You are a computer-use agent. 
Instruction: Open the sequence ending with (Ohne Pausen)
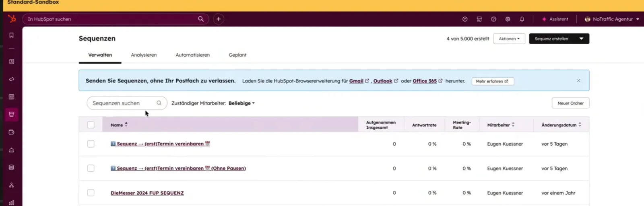(178, 168)
